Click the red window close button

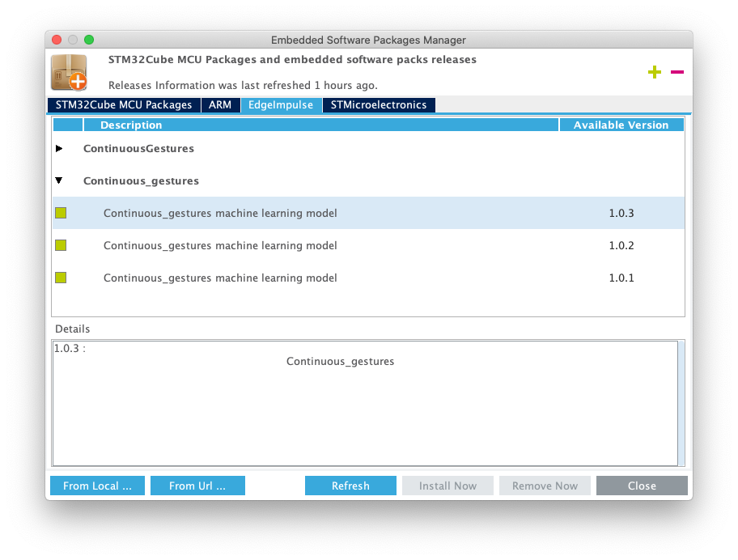click(x=57, y=40)
